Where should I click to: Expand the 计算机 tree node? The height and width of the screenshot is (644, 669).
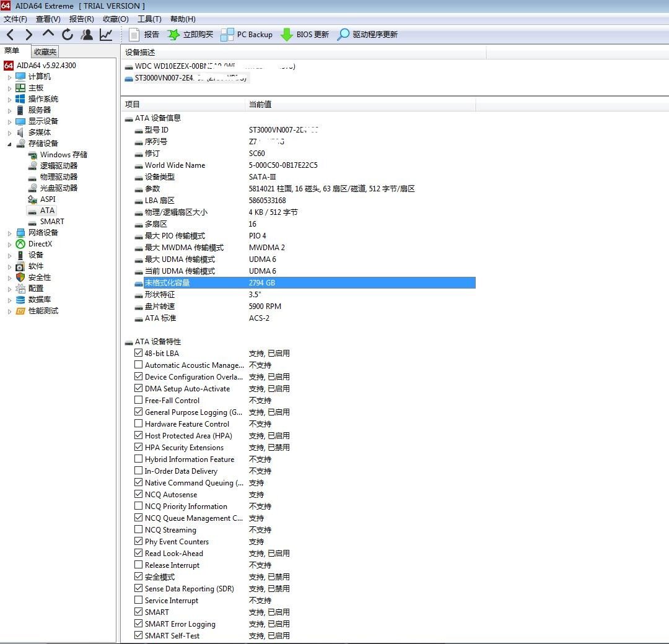[x=9, y=77]
